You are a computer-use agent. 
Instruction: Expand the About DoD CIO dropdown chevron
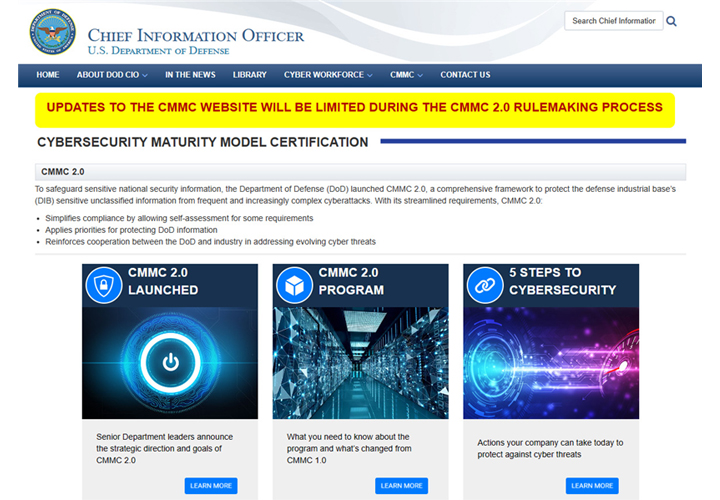145,75
